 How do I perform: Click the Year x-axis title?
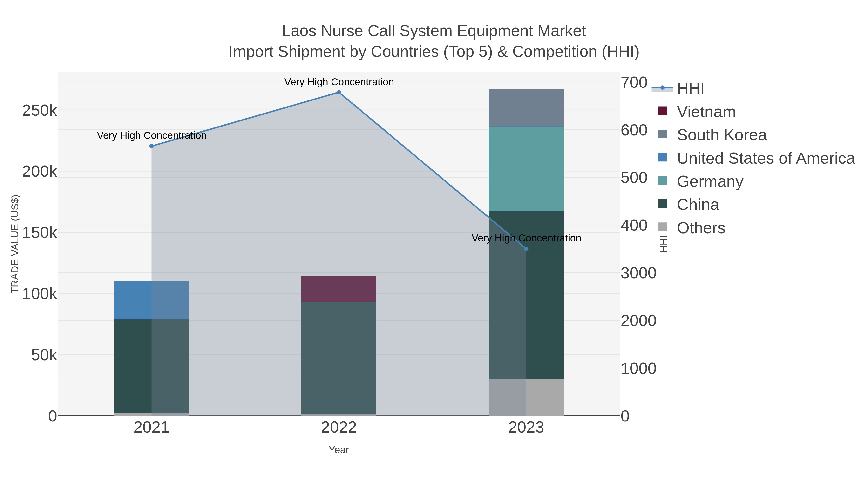(339, 450)
